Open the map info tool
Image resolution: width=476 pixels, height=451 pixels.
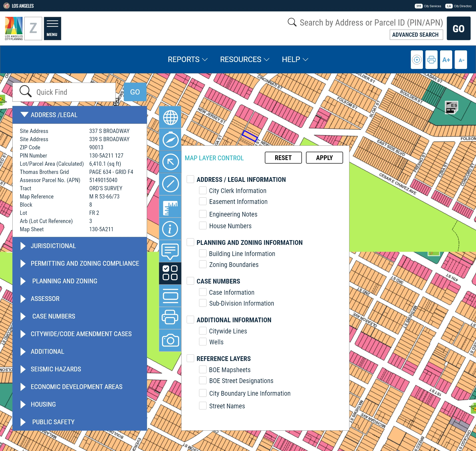click(x=170, y=229)
